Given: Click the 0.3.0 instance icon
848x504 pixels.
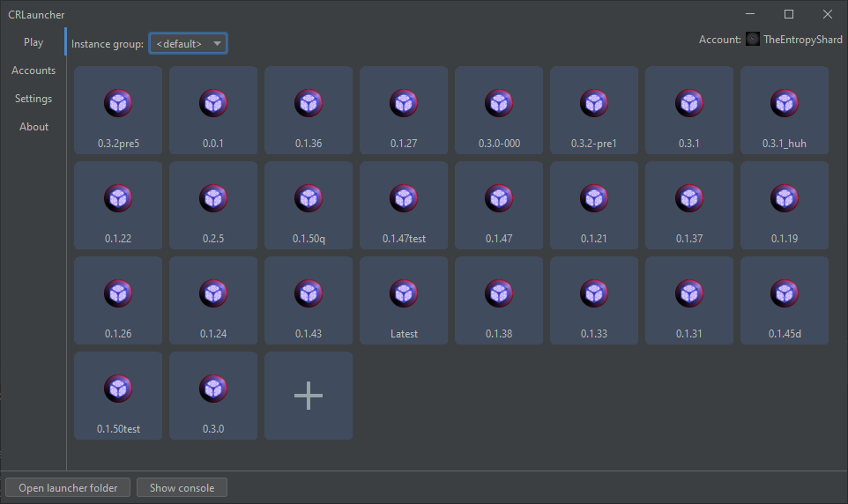Looking at the screenshot, I should click(x=213, y=389).
